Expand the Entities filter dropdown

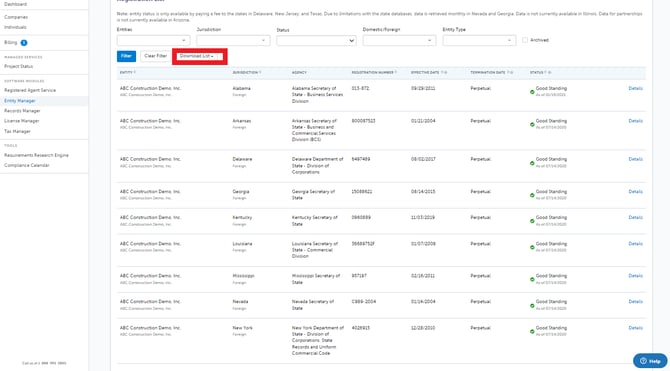click(153, 41)
